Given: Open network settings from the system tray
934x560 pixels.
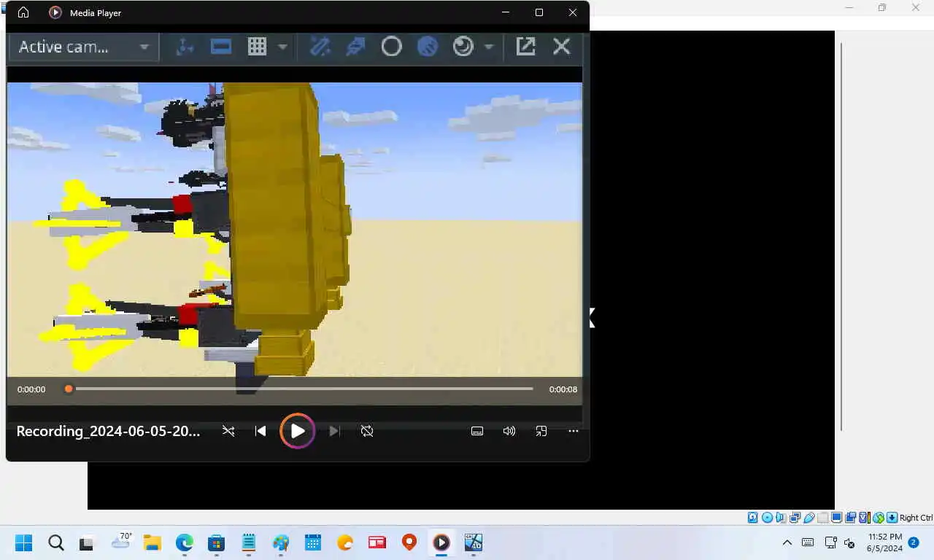Looking at the screenshot, I should pos(830,542).
